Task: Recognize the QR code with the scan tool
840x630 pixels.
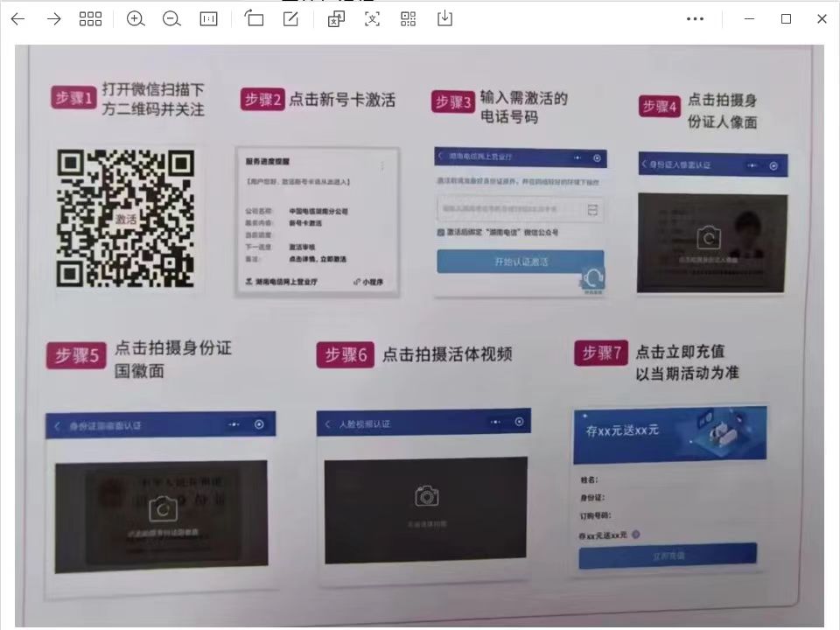Action: pyautogui.click(x=407, y=18)
